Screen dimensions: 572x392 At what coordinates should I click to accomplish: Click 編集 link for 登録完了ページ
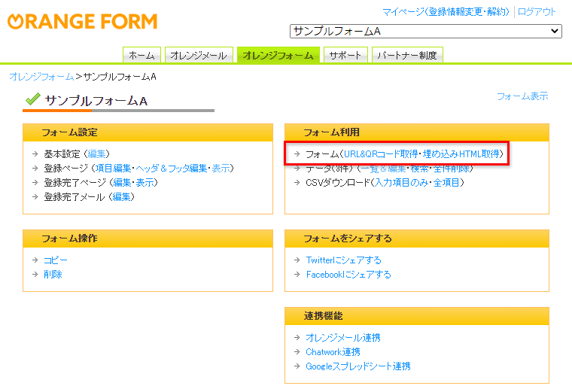point(122,182)
